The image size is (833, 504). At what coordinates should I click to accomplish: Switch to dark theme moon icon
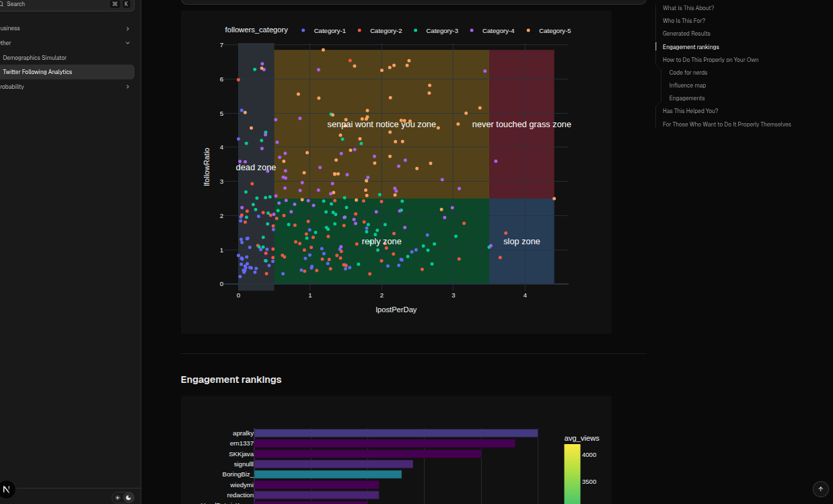[x=129, y=497]
